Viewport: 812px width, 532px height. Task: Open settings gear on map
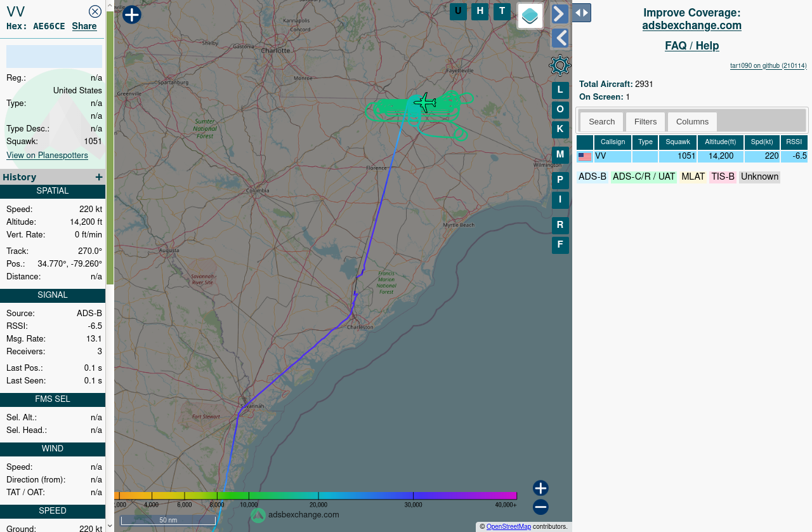tap(560, 65)
